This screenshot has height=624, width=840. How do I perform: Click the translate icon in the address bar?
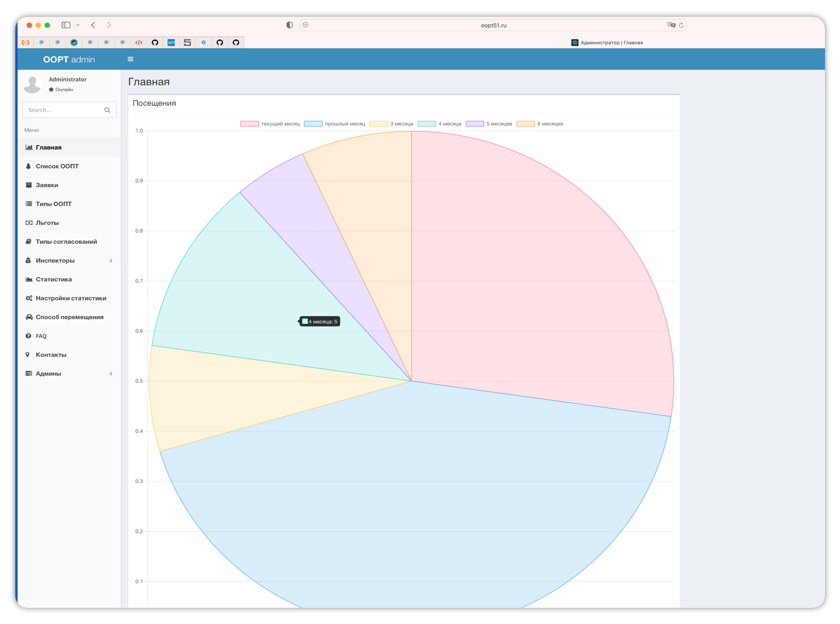pyautogui.click(x=671, y=25)
